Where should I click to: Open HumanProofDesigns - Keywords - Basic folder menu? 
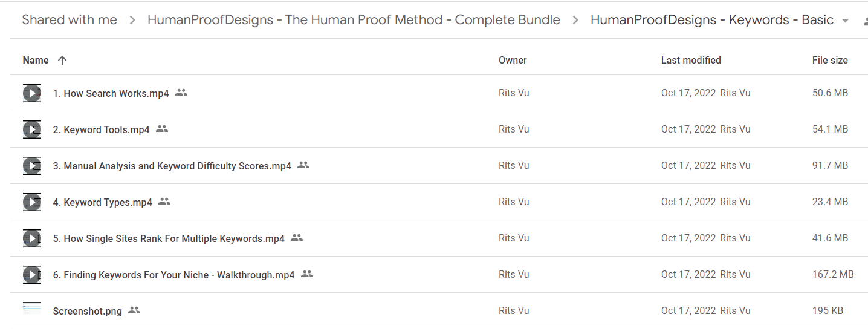(712, 20)
